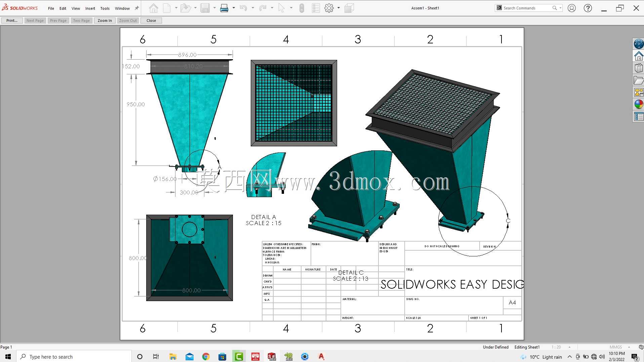
Task: Open the Options gear icon
Action: [329, 8]
